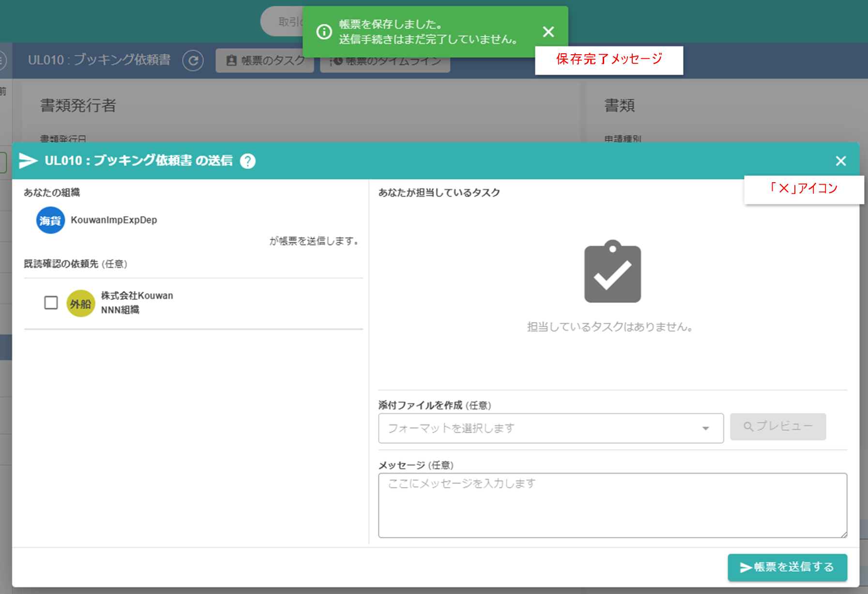Check the 株式会社Kouwan read-confirmation checkbox

click(x=51, y=303)
